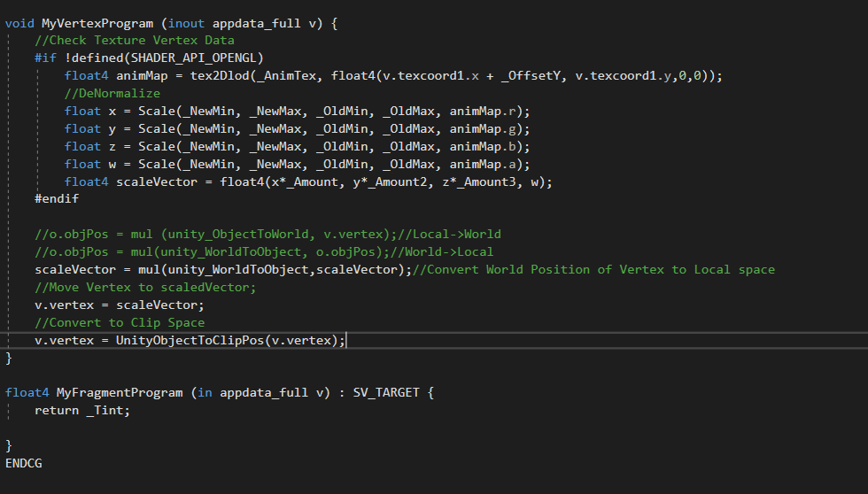Click the //Move Vertex to scaledVector comment
The width and height of the screenshot is (868, 494).
coord(145,287)
